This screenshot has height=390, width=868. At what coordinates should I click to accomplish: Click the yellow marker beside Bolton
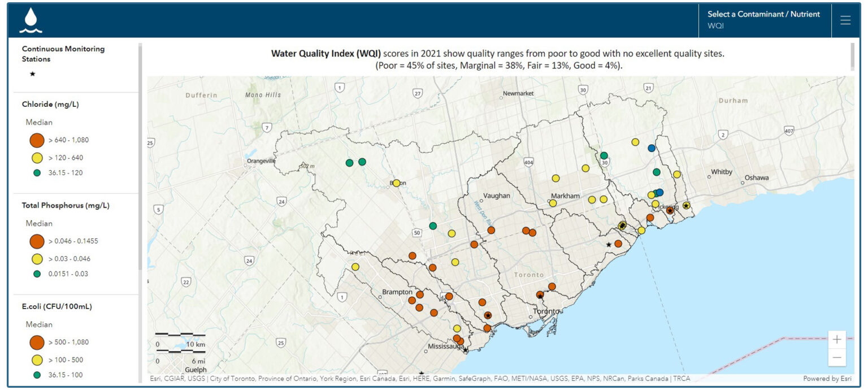[397, 182]
